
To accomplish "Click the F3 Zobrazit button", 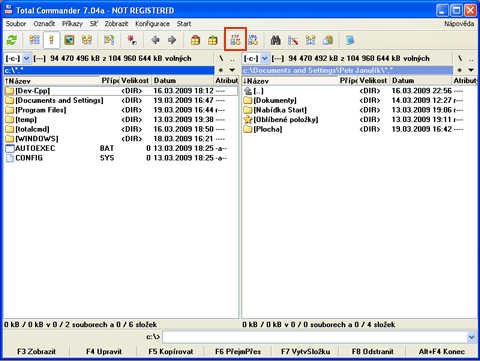I will pos(36,351).
